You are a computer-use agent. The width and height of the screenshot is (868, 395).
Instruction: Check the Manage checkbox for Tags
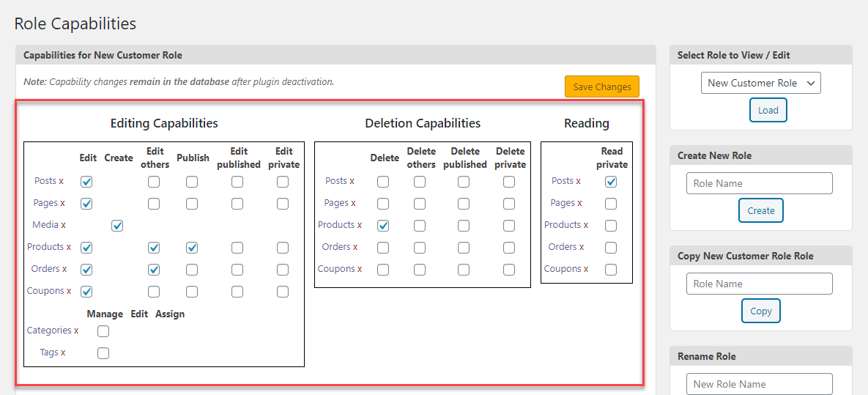(103, 353)
